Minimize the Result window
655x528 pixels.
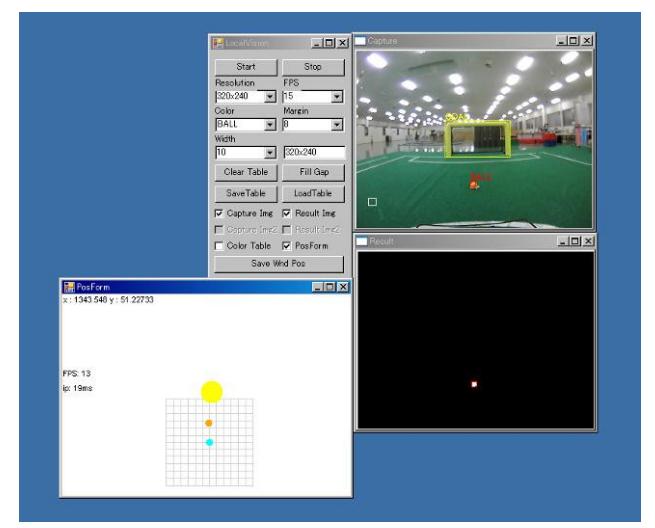pyautogui.click(x=563, y=241)
